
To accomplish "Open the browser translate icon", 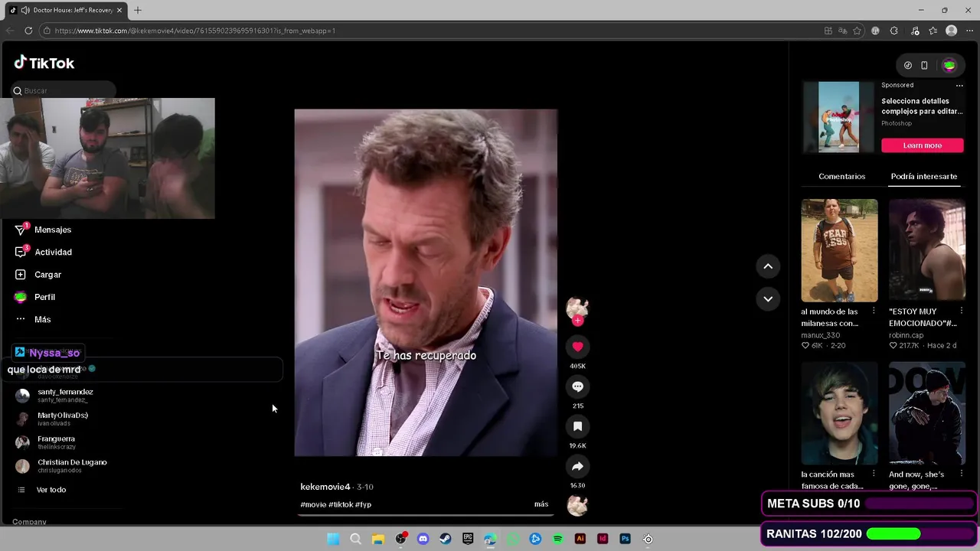I will [842, 31].
